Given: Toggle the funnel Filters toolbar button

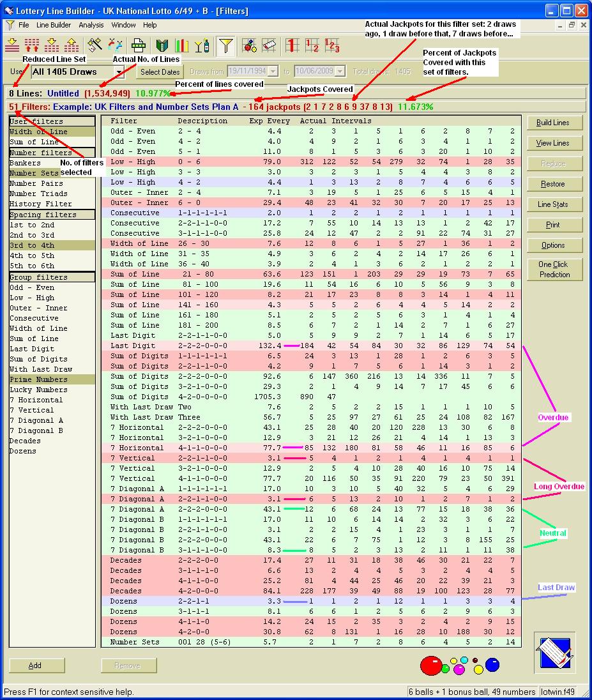Looking at the screenshot, I should coord(225,45).
